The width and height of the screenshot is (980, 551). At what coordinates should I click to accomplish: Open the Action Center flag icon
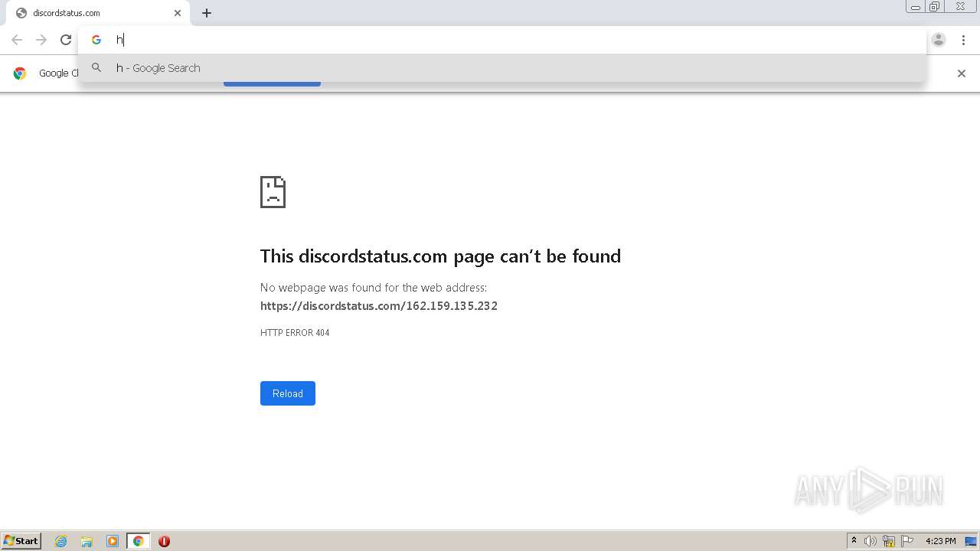point(907,541)
